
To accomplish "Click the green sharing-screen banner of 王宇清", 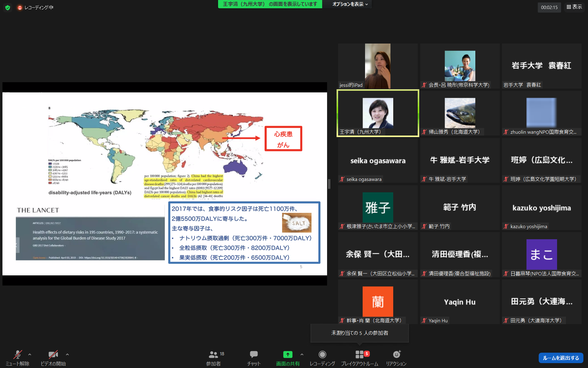I will pos(270,4).
